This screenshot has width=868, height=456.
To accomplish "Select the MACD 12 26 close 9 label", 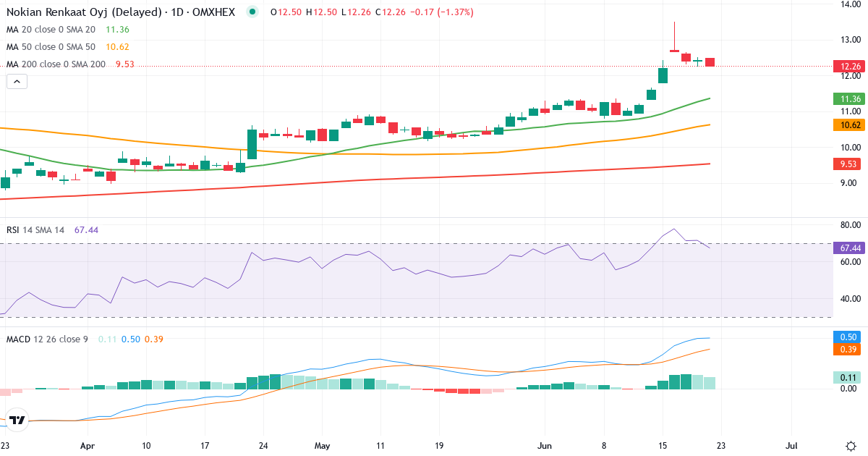I will tap(47, 339).
